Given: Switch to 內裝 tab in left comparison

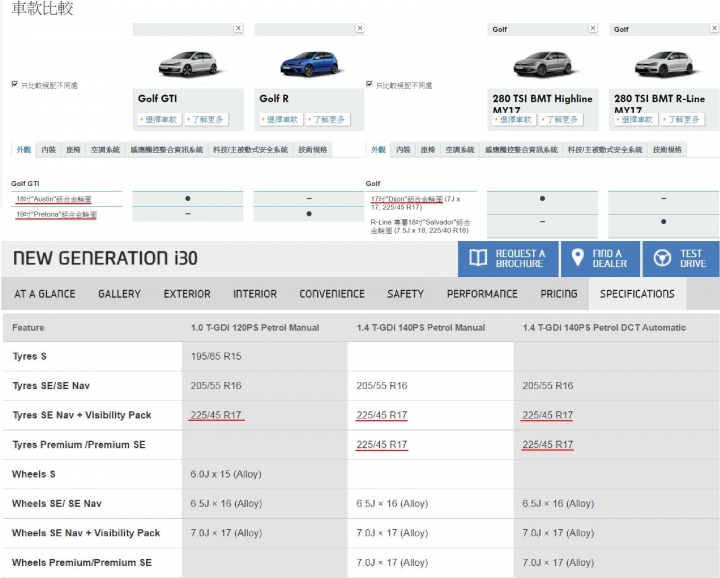Looking at the screenshot, I should click(49, 149).
